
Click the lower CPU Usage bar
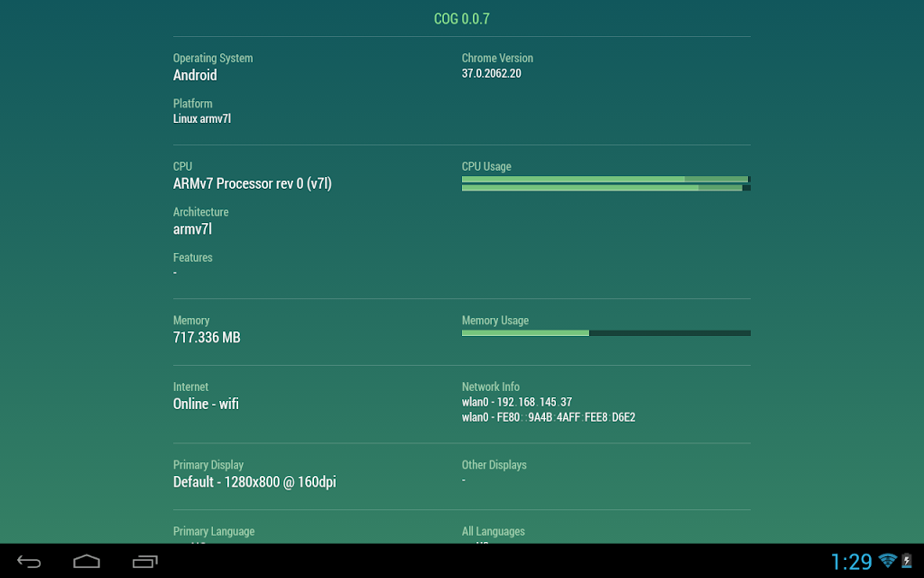[x=605, y=188]
